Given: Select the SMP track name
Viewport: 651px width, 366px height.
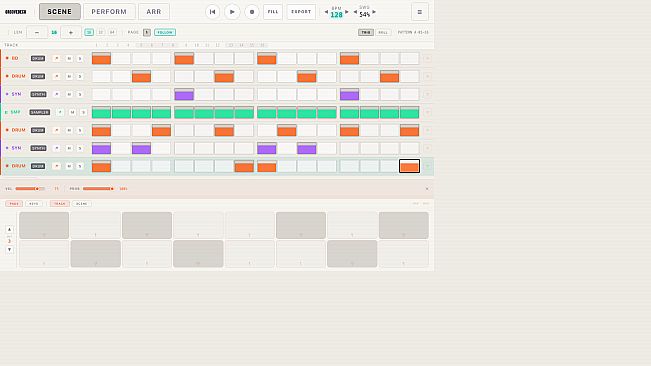Looking at the screenshot, I should tap(15, 112).
